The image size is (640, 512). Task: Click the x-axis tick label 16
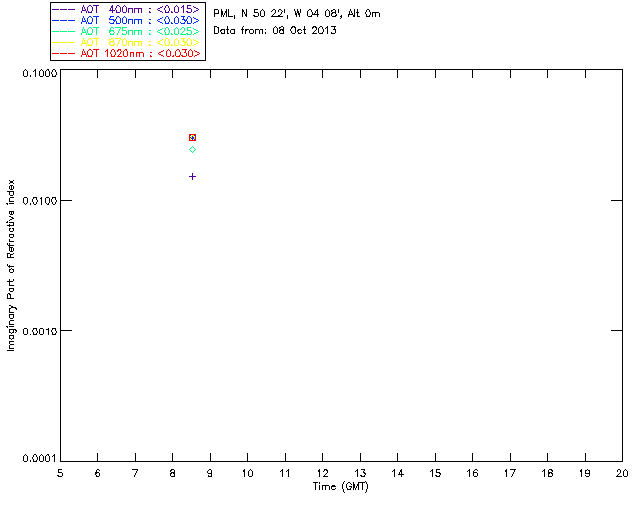[x=472, y=473]
